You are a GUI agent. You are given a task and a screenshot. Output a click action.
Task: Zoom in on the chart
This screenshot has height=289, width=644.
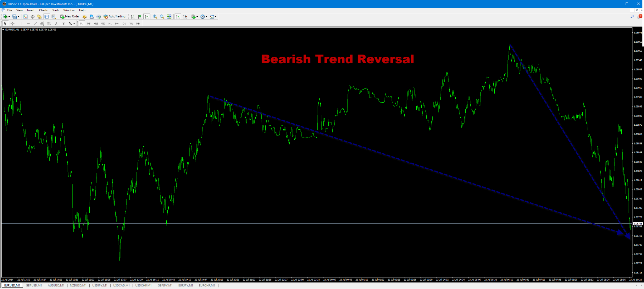click(155, 17)
